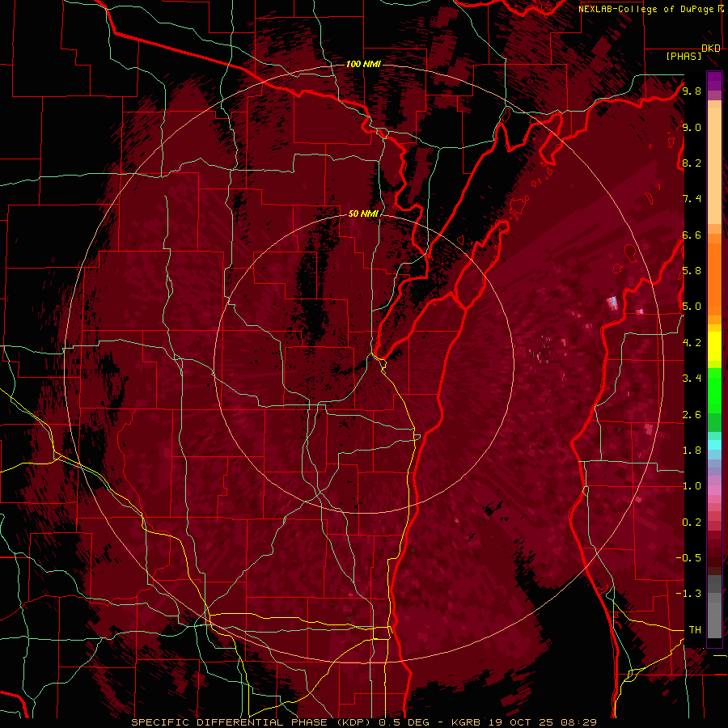The width and height of the screenshot is (728, 728).
Task: Select the 50 NMI range ring label
Action: pos(363,214)
